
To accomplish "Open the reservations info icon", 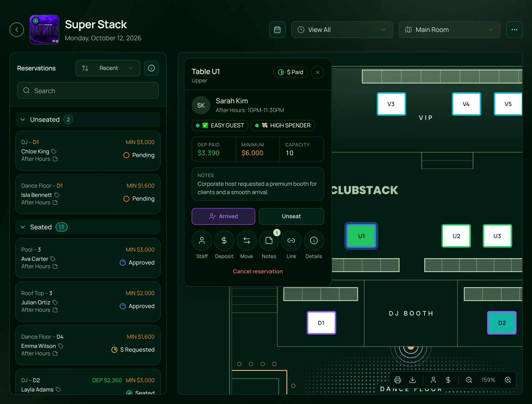I will click(151, 68).
